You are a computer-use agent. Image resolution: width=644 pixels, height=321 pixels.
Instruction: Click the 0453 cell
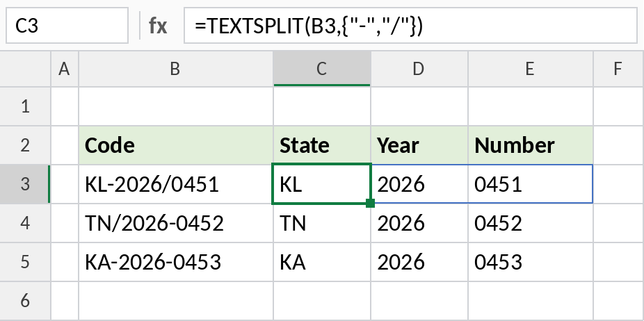point(531,263)
